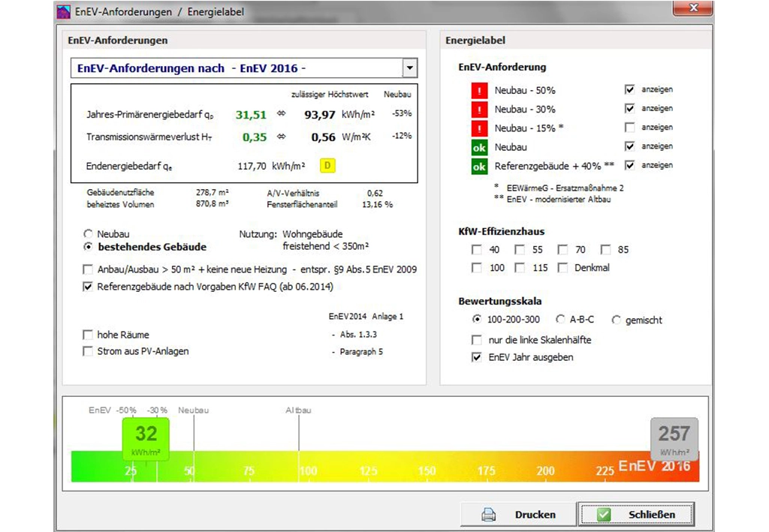Open the EnEV-Anforderungen version dropdown arrow

click(409, 68)
